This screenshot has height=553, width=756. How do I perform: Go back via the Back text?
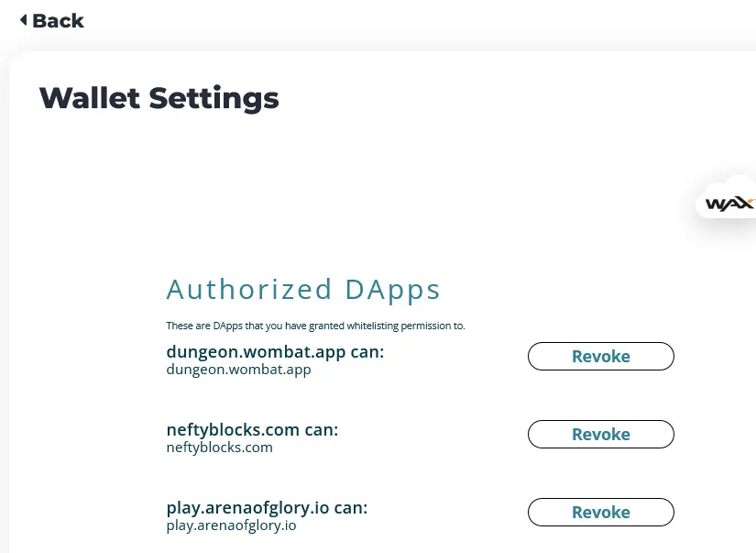click(58, 21)
